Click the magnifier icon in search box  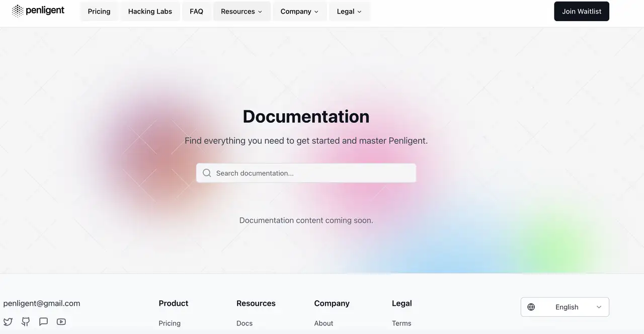(x=207, y=173)
